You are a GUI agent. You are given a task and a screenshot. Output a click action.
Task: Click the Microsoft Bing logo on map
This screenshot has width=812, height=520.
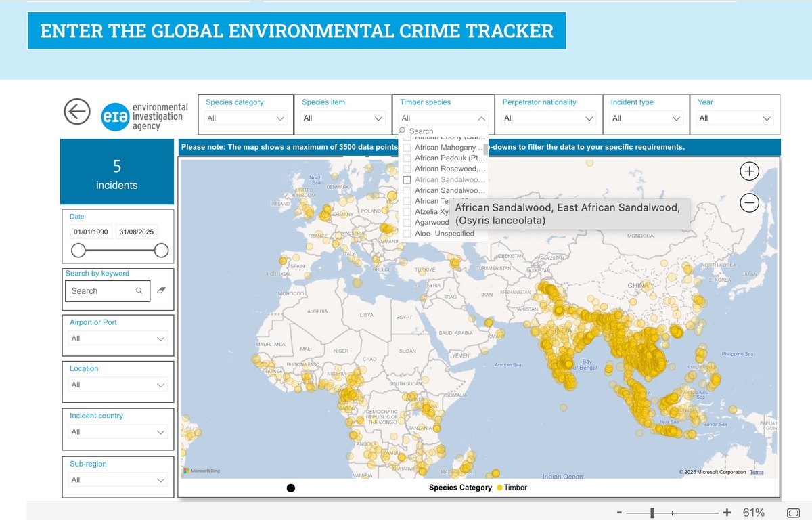pyautogui.click(x=202, y=471)
